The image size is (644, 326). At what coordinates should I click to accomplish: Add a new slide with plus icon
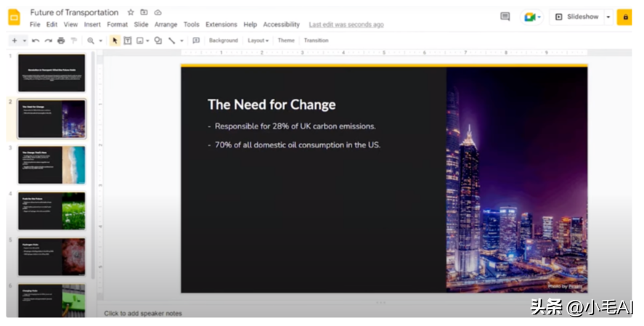[x=15, y=40]
